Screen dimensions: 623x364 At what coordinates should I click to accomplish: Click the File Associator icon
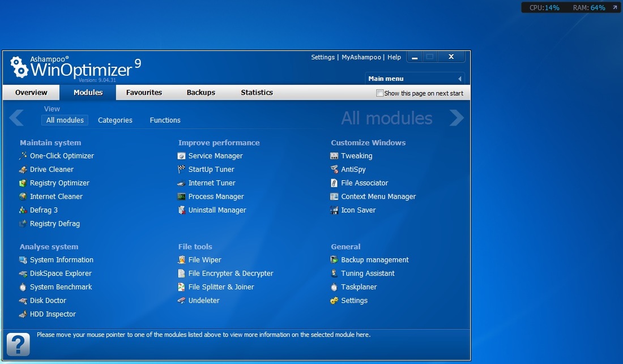[x=334, y=183]
